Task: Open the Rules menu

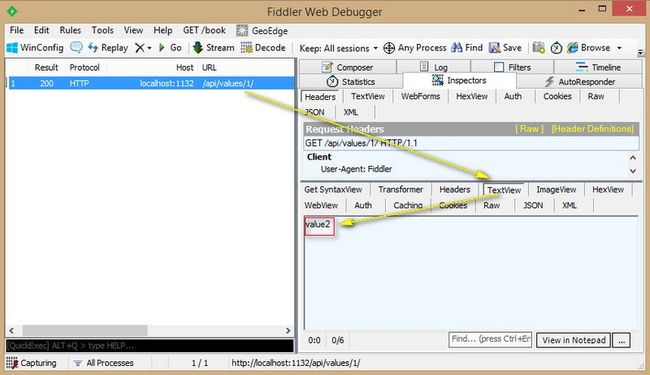Action: click(x=70, y=30)
